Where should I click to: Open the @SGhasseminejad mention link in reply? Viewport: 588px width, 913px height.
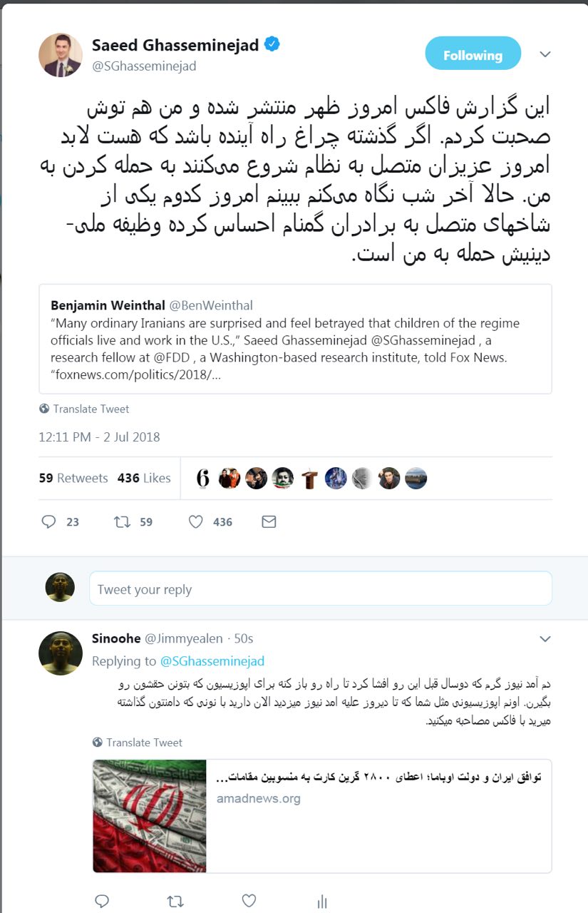point(212,661)
